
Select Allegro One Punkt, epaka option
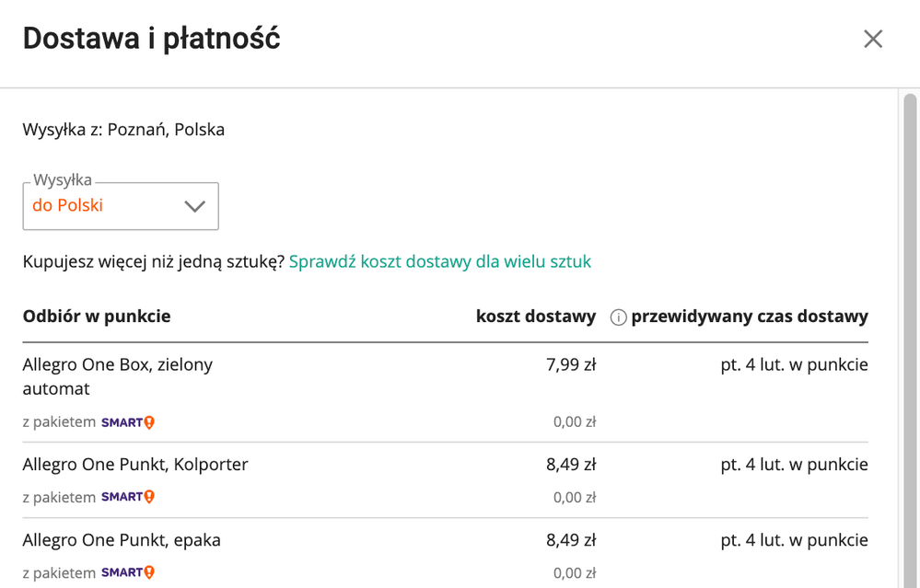click(x=446, y=553)
